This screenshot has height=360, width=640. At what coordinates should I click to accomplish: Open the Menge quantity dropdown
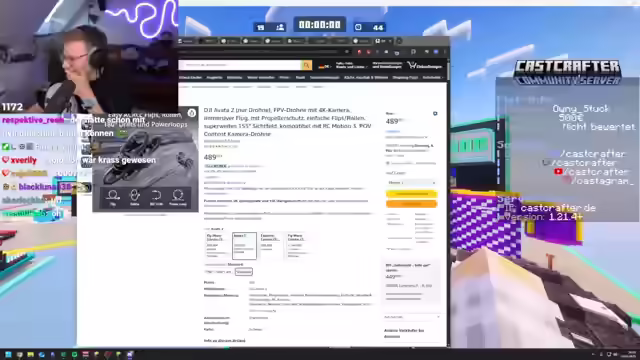click(x=411, y=182)
